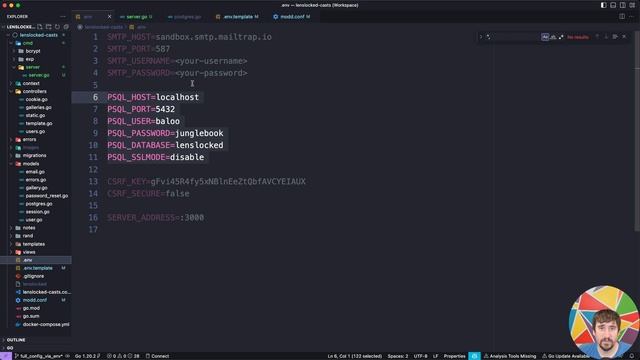
Task: Click vertical scrollbar of the editor
Action: pyautogui.click(x=637, y=131)
